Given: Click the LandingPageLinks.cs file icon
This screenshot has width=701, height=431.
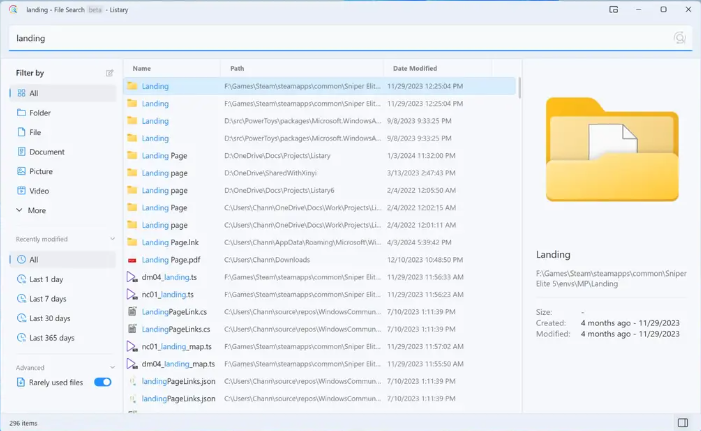Looking at the screenshot, I should (x=132, y=329).
